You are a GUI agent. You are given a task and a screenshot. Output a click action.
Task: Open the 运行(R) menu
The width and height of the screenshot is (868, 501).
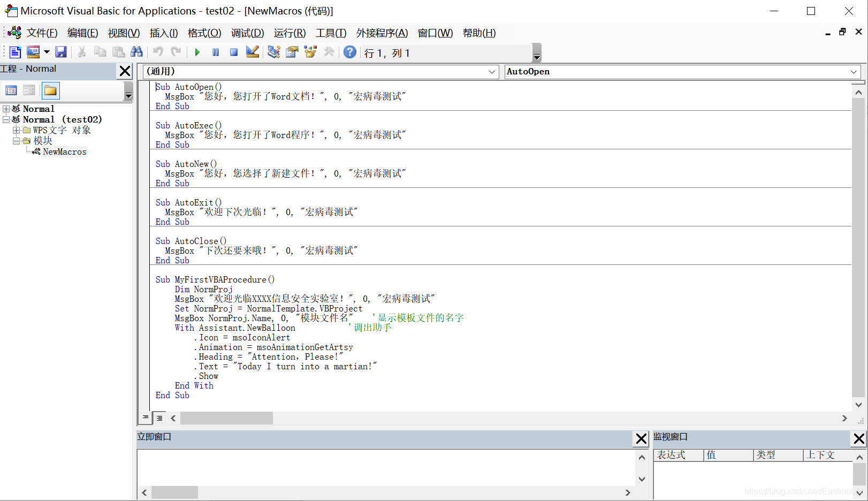[290, 33]
